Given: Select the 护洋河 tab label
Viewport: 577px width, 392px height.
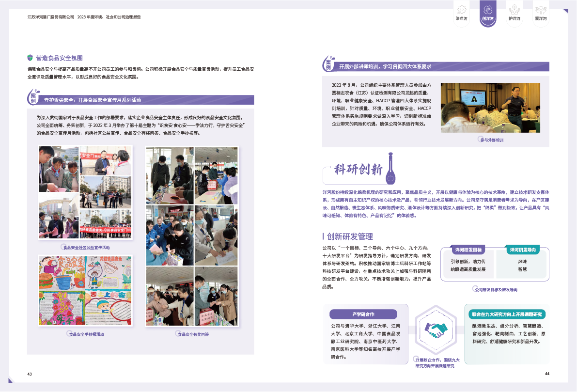Looking at the screenshot, I should [514, 19].
